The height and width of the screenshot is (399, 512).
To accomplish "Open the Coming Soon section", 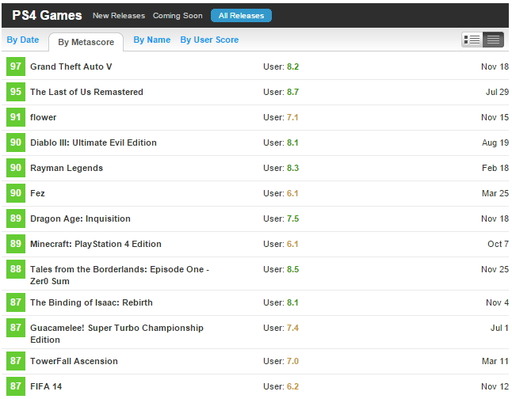I will click(177, 16).
